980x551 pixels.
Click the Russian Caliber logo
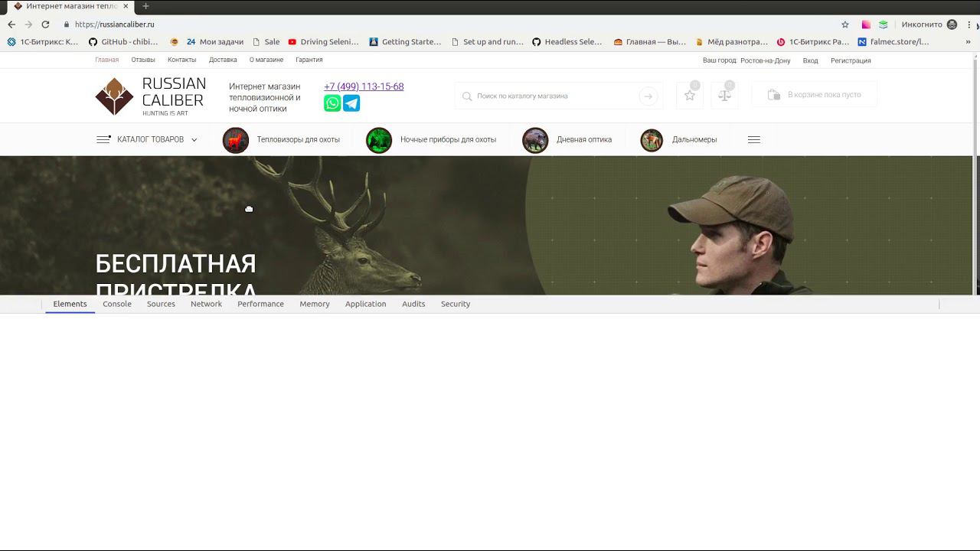coord(151,96)
